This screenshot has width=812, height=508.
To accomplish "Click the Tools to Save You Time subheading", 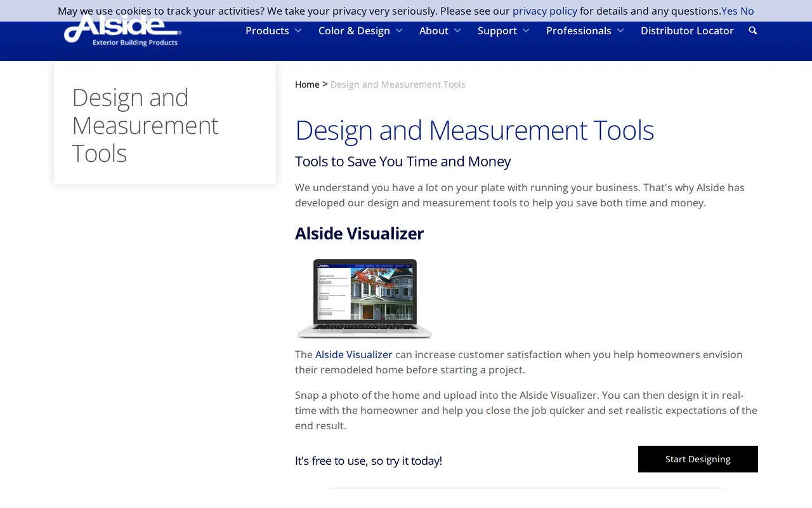I will click(403, 161).
